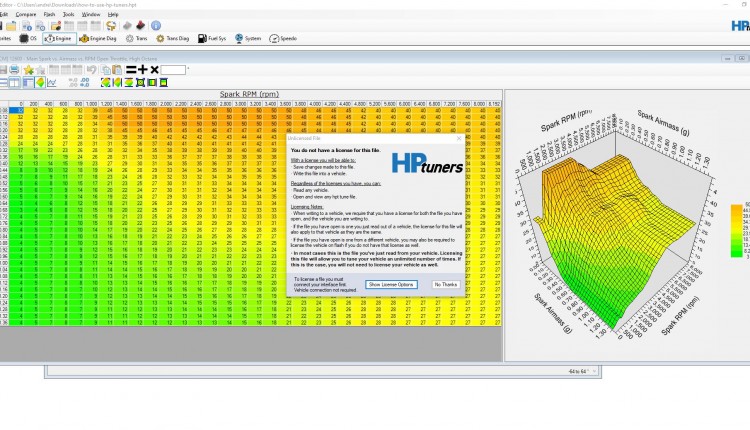This screenshot has height=430, width=750.
Task: Open the Compare menu
Action: click(x=24, y=15)
